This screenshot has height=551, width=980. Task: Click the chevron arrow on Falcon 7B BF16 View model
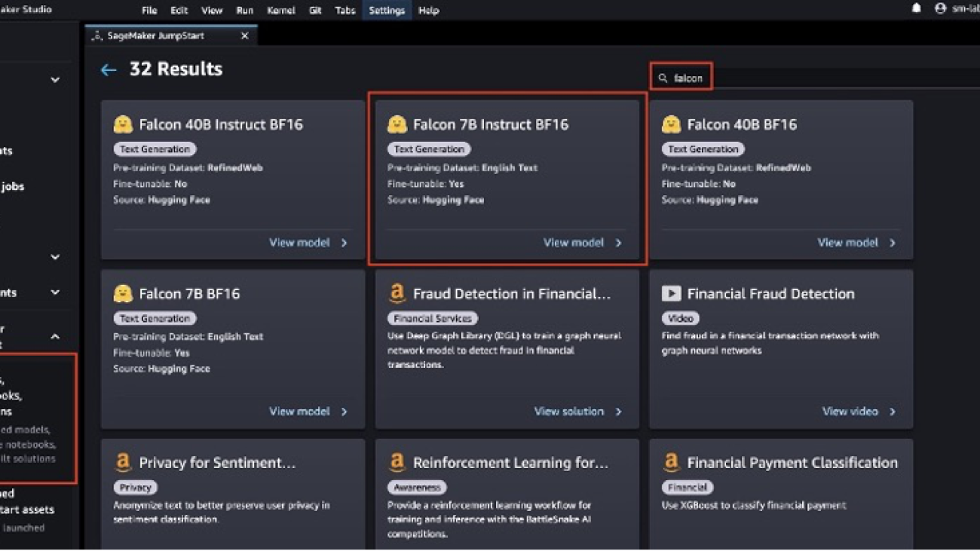pos(345,412)
